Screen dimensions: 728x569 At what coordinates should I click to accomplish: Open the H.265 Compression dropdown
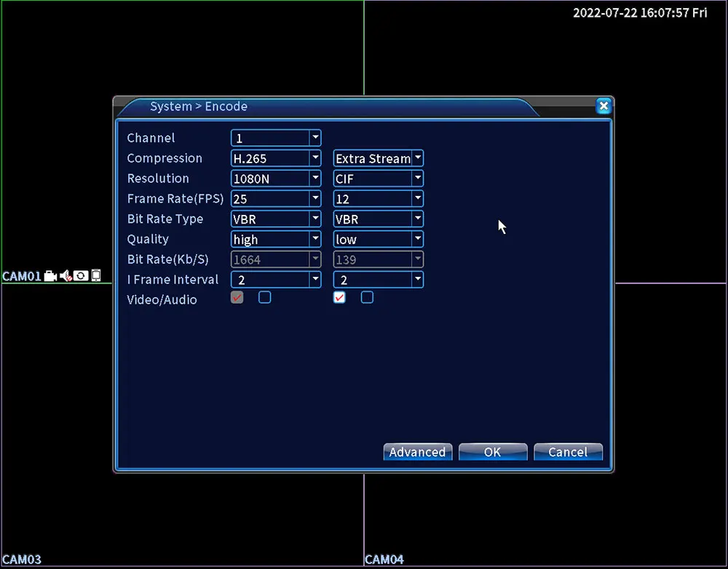pos(276,158)
